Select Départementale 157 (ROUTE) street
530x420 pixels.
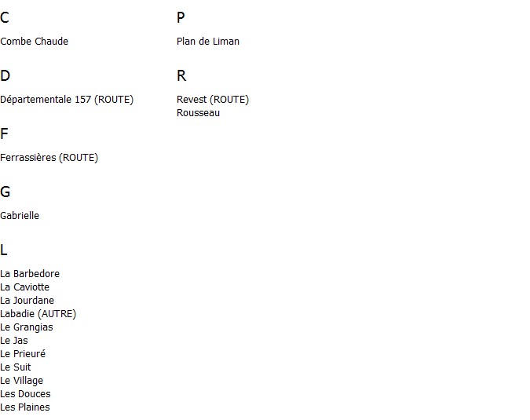coord(67,100)
